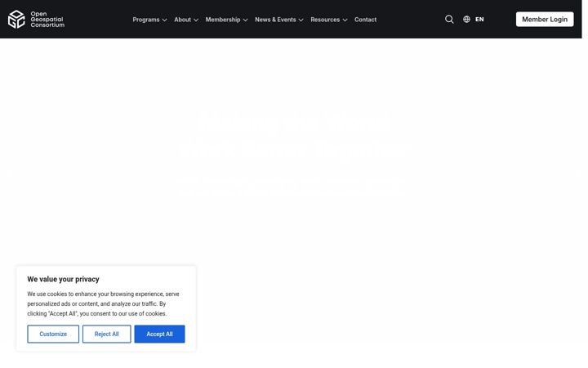Open the News & Events menu
Image resolution: width=588 pixels, height=368 pixels.
pyautogui.click(x=275, y=20)
